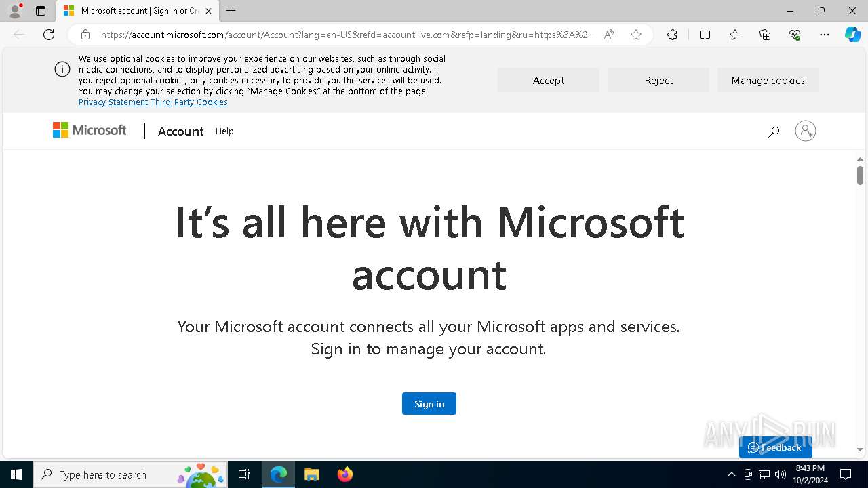Screen dimensions: 868x488
Task: Open the Third-Party Cookies link
Action: click(x=189, y=102)
